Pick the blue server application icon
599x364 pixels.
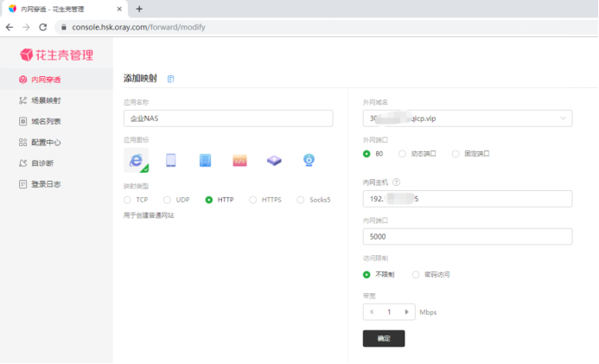pyautogui.click(x=205, y=160)
